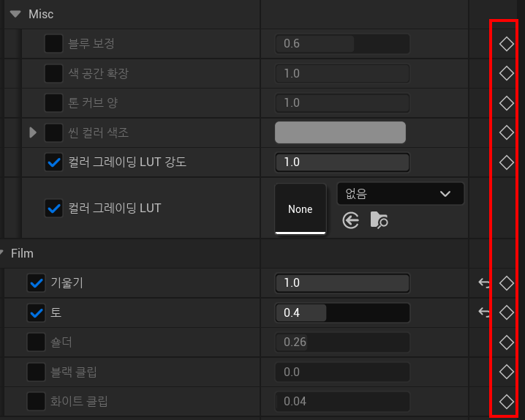Enable the 씬 컬러 색조 checkbox
This screenshot has height=420, width=525.
pos(53,132)
